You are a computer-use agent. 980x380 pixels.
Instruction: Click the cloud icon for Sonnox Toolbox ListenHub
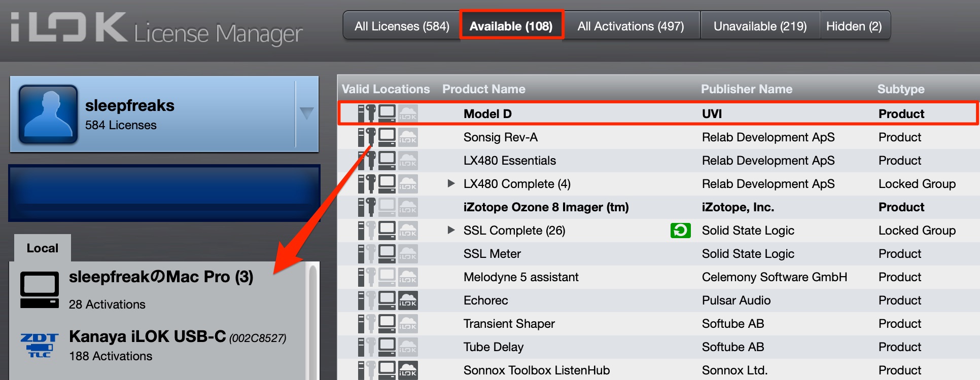tap(407, 370)
